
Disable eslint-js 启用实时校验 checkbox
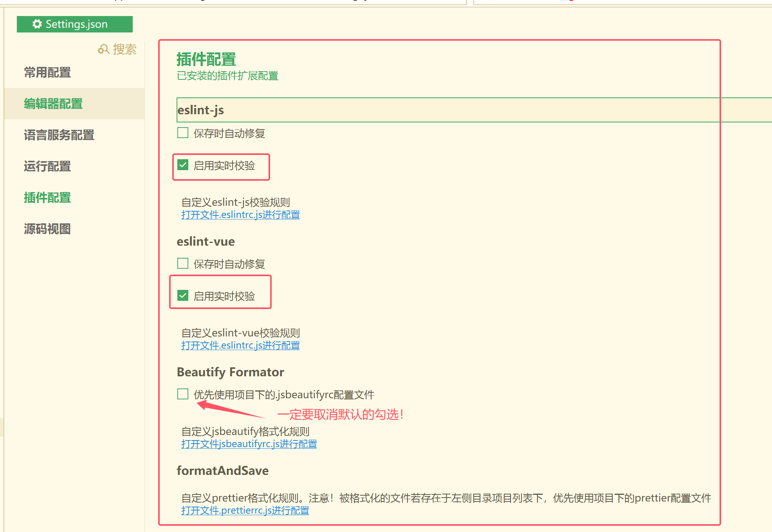point(183,165)
